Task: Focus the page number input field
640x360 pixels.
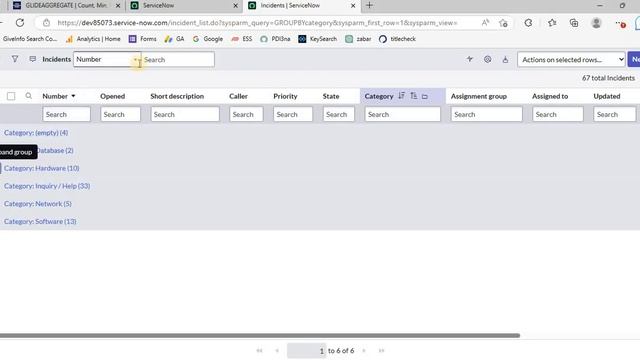Action: coord(307,351)
